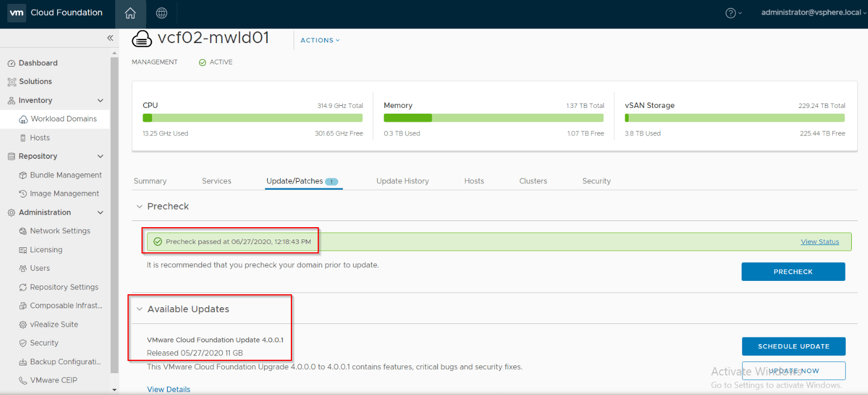868x395 pixels.
Task: Click the Backup Configuration icon
Action: [x=23, y=362]
